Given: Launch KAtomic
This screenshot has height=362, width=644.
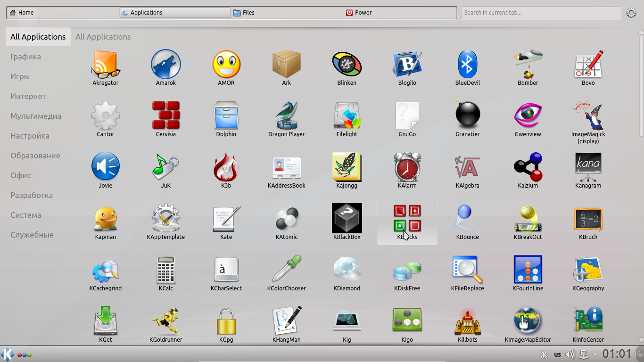Looking at the screenshot, I should coord(287,222).
